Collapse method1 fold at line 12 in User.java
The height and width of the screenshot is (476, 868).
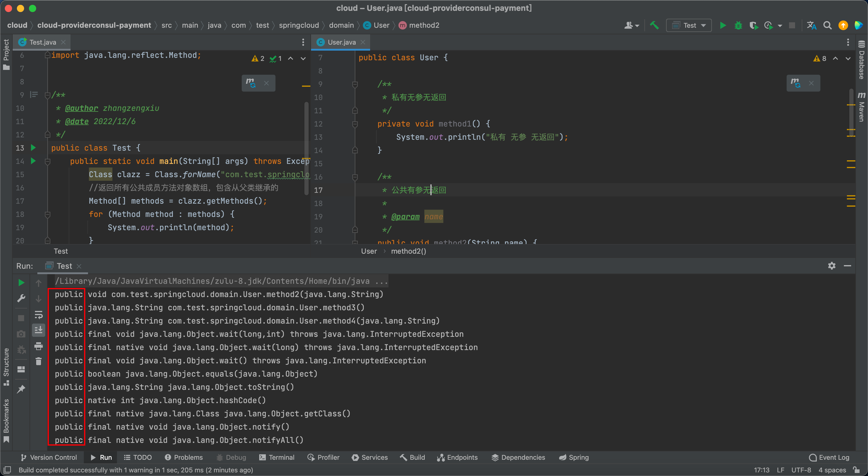pyautogui.click(x=355, y=124)
